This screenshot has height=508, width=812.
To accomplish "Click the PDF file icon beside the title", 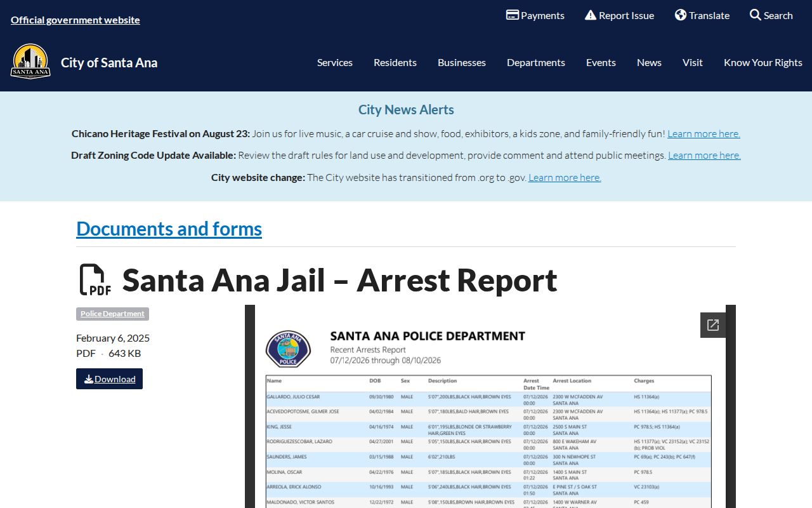I will pos(95,280).
